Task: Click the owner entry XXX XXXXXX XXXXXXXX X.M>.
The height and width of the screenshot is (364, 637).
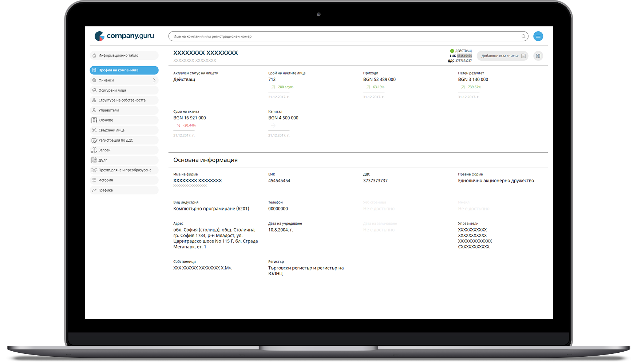Action: coord(203,268)
